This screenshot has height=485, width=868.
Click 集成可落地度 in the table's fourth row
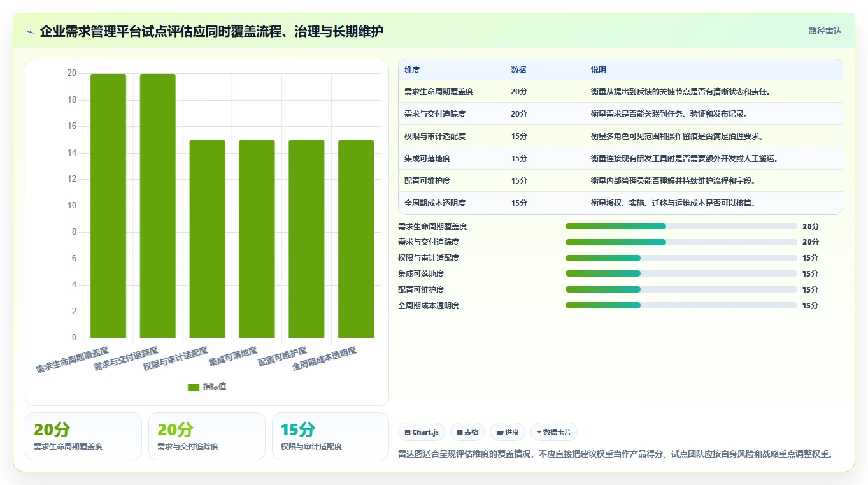[x=427, y=159]
